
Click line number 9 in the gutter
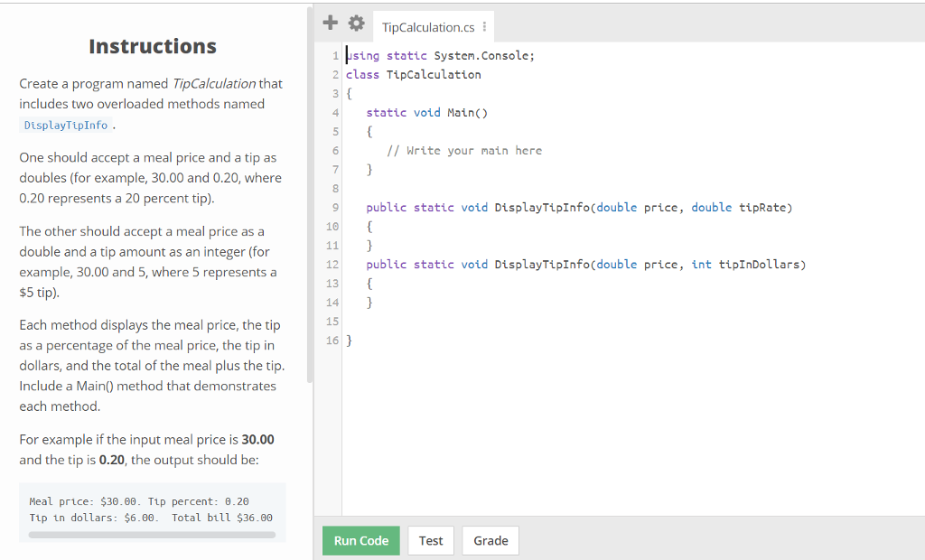(335, 207)
